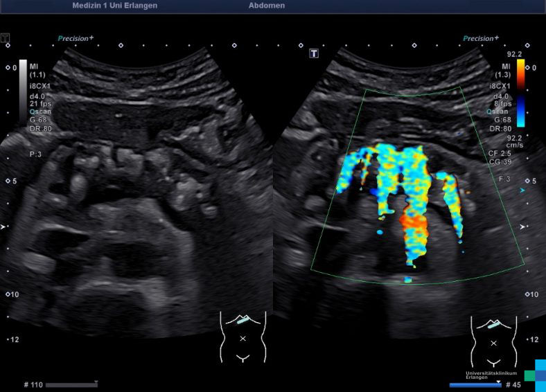Screen dimensions: 546x392
Task: Click Medizin 1 Uni Erlangen header text
Action: 114,6
